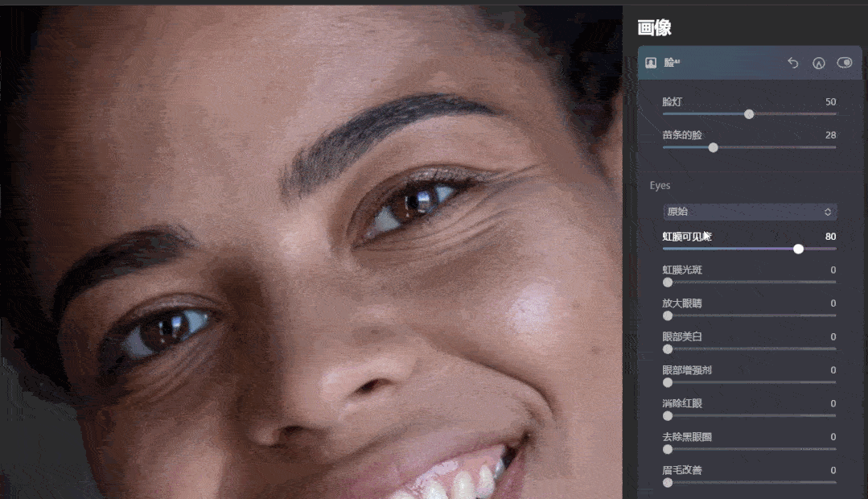Screen dimensions: 868x499
Task: Click the Face AI tool portrait icon
Action: click(x=651, y=63)
